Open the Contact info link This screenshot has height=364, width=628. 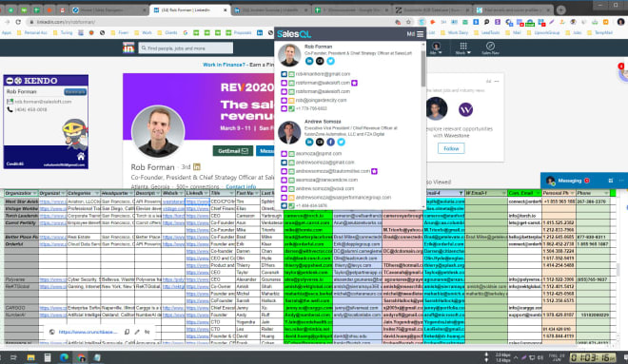tap(241, 187)
